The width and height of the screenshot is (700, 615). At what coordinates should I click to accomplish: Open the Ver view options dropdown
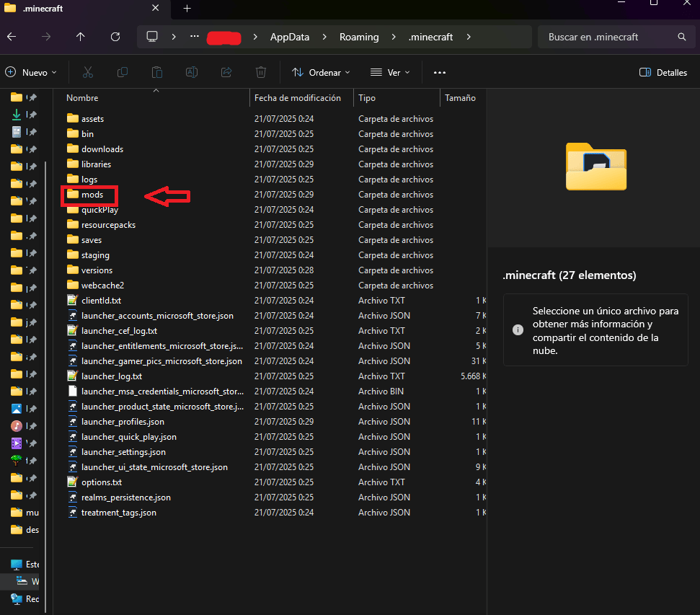tap(390, 72)
